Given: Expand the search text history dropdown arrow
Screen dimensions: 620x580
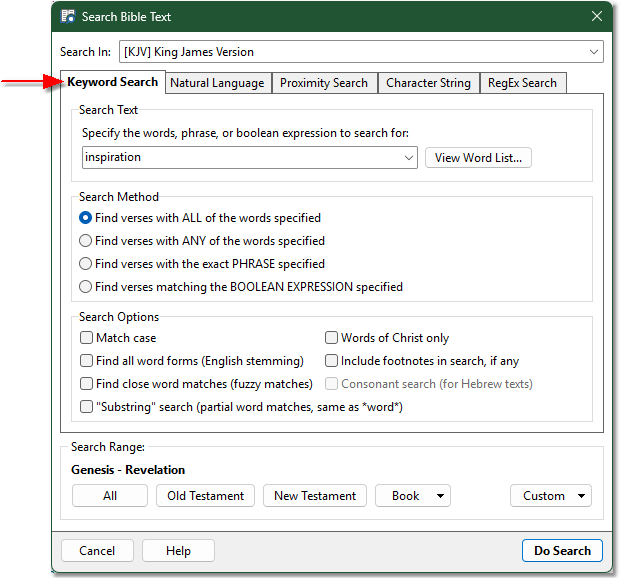Looking at the screenshot, I should (409, 158).
